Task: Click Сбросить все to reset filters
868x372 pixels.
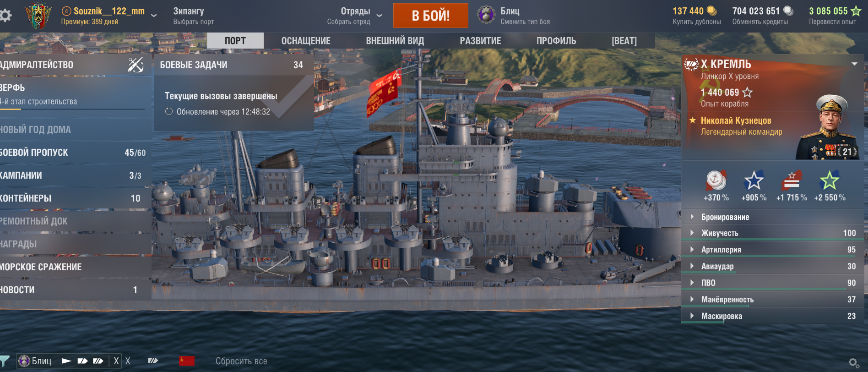Action: 241,361
